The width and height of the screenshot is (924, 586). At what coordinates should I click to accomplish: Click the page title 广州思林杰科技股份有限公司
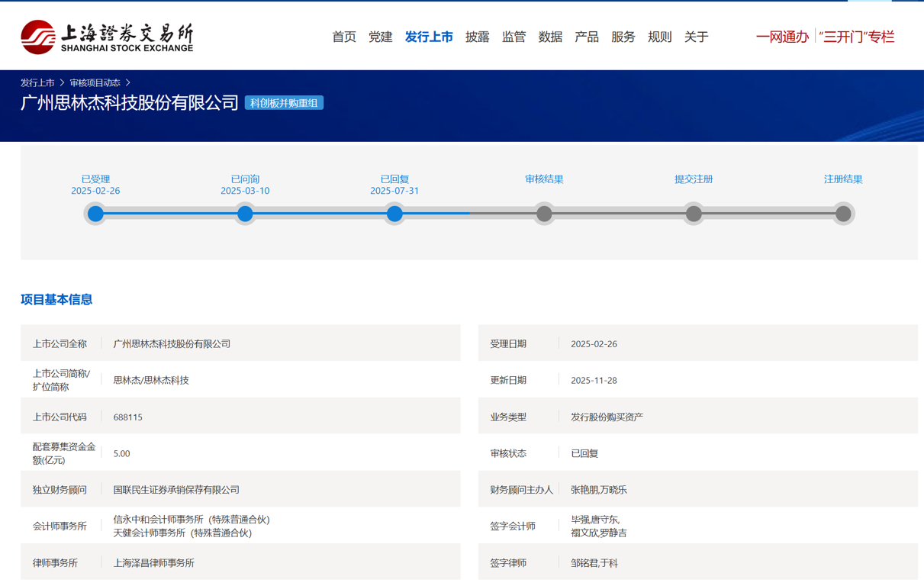tap(130, 103)
